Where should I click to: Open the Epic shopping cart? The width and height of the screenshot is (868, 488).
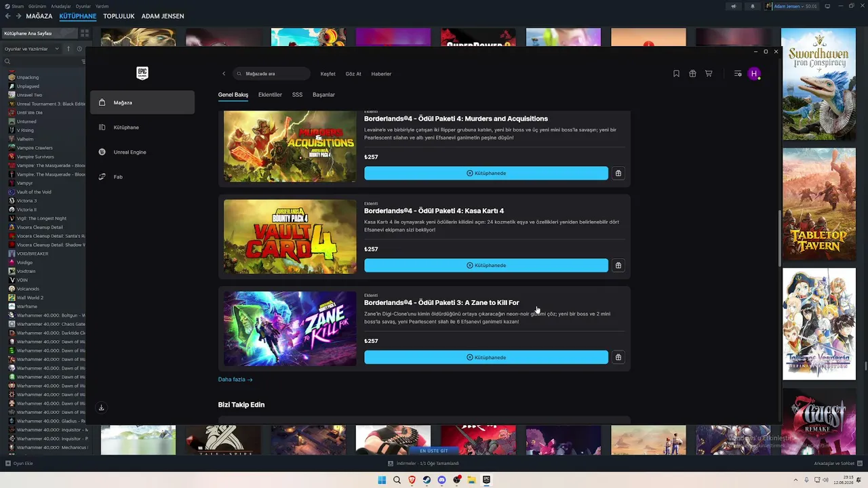(709, 74)
